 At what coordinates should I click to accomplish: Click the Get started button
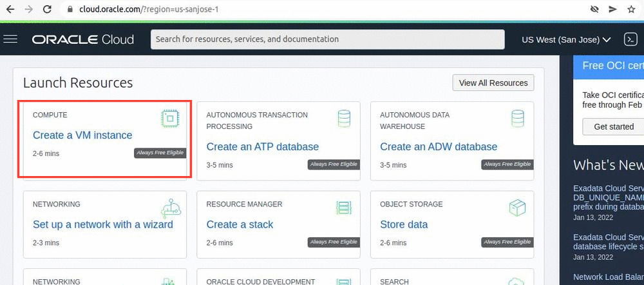point(614,126)
